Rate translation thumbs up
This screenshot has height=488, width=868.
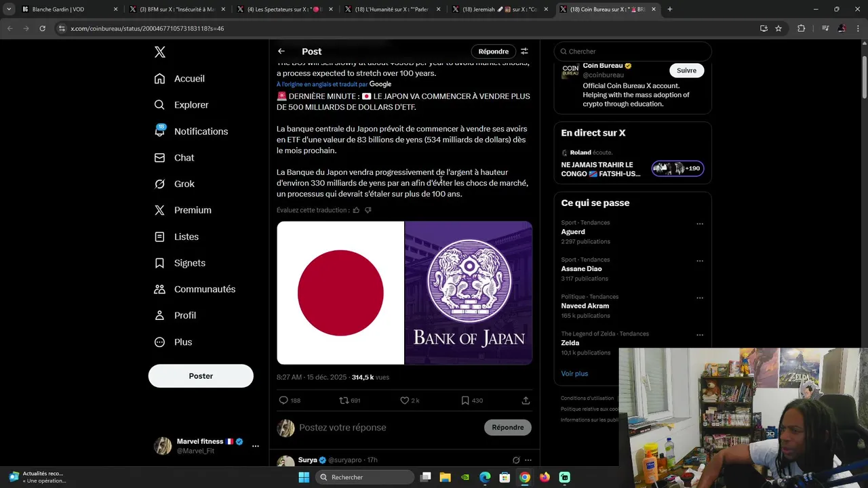356,210
